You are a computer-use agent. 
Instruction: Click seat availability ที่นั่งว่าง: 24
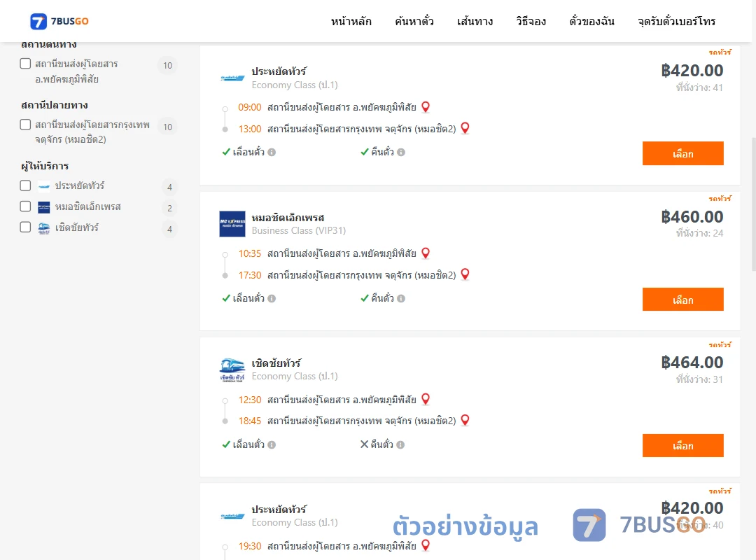pos(699,233)
